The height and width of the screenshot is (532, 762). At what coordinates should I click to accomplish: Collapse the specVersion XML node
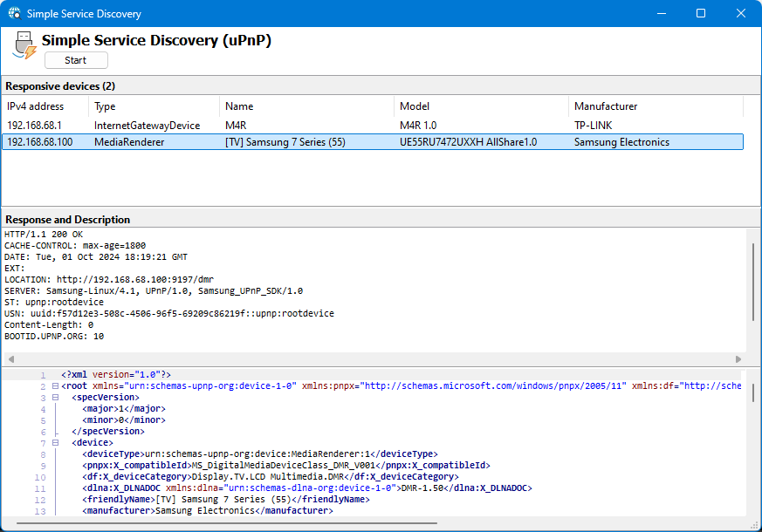point(55,397)
